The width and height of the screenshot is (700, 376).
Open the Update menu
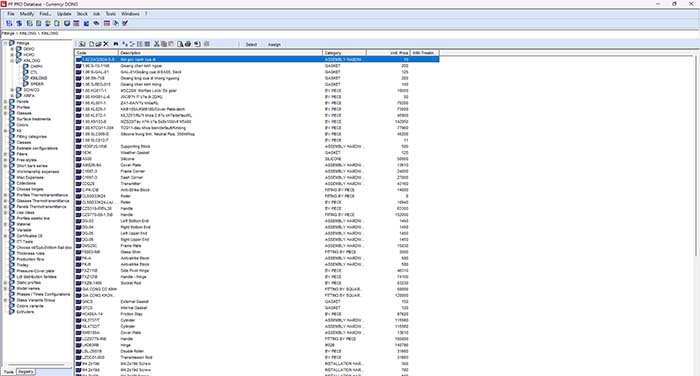tap(64, 14)
